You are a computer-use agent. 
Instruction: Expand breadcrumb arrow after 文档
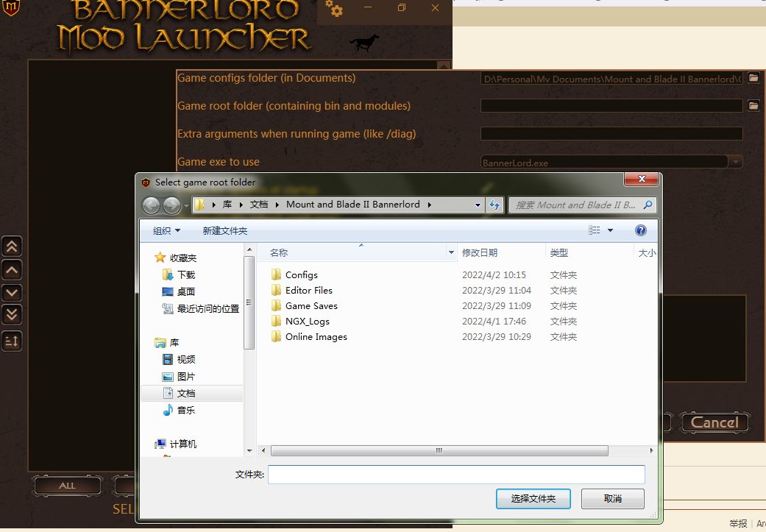point(277,205)
